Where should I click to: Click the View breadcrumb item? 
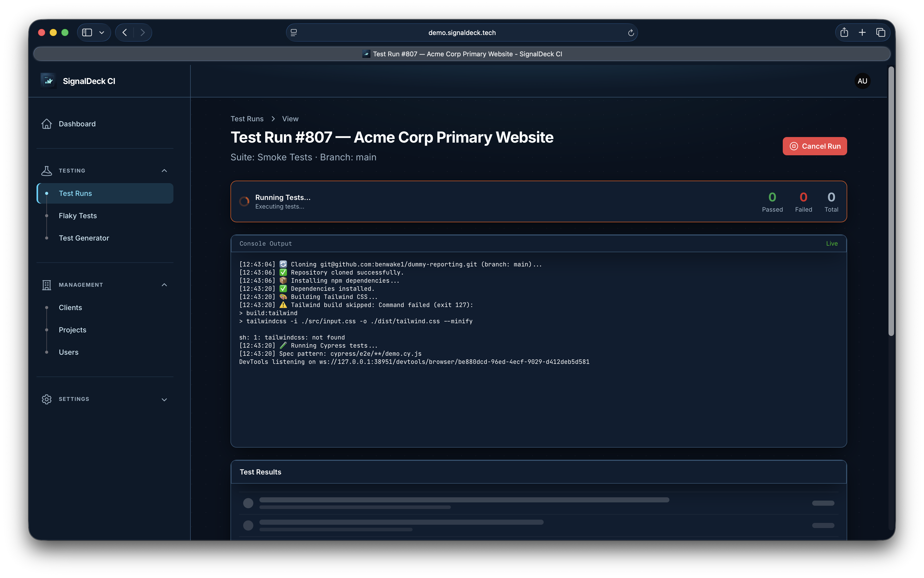tap(290, 119)
